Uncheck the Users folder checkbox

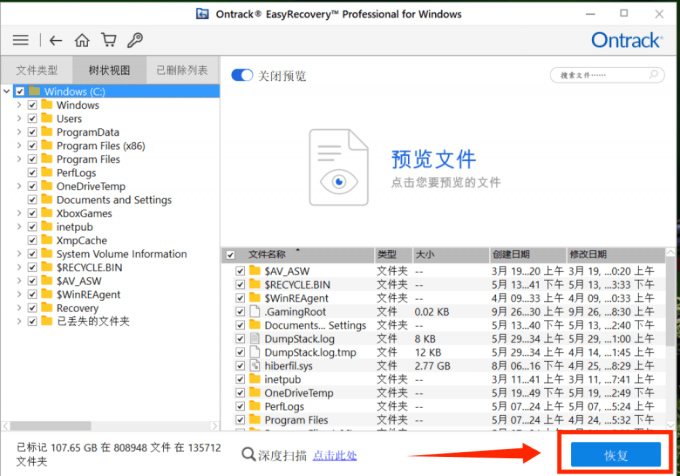(33, 119)
